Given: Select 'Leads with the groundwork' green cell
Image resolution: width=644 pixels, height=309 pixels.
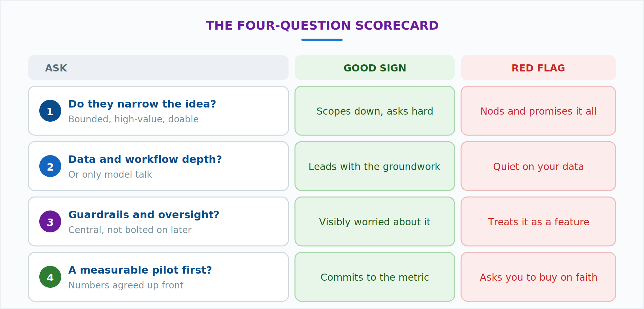Looking at the screenshot, I should point(375,166).
